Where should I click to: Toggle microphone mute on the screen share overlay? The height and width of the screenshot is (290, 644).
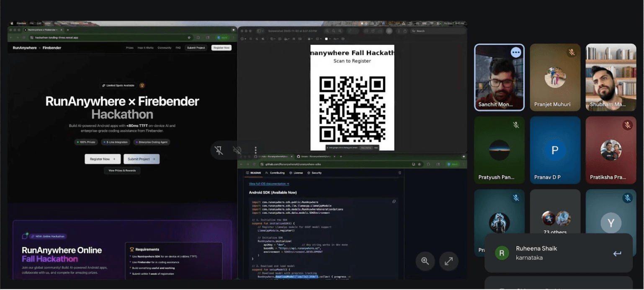pyautogui.click(x=237, y=150)
